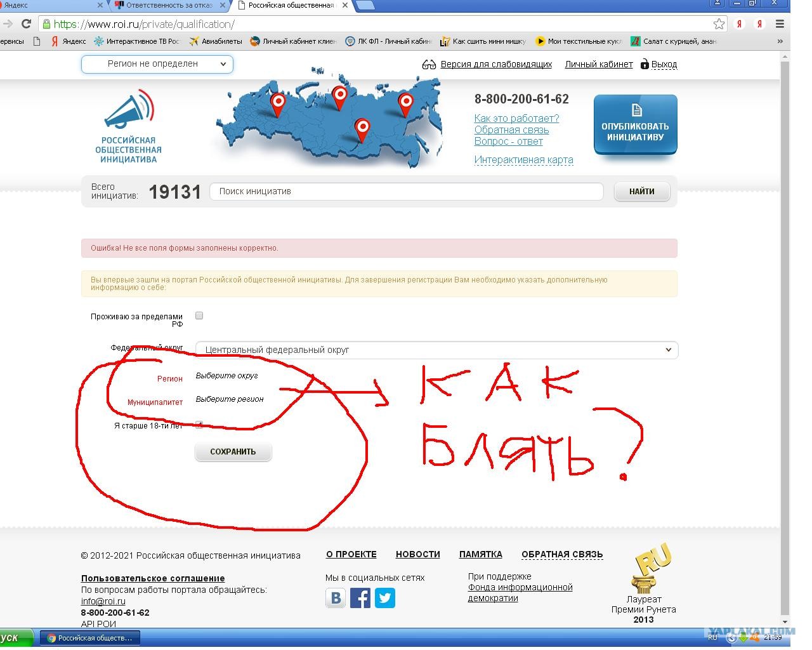This screenshot has height=650, width=812.
Task: Open the Регион не определен dropdown
Action: pyautogui.click(x=157, y=64)
